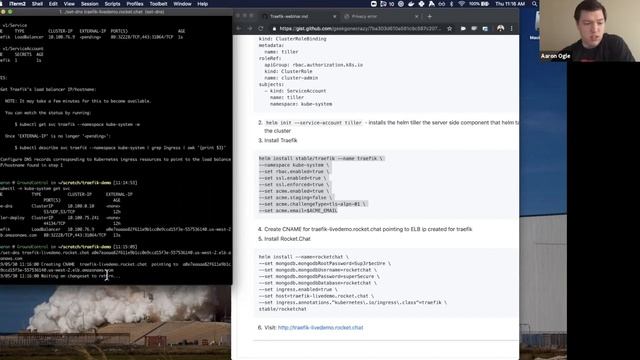Click 'name: cluster-admin' line

click(x=291, y=78)
